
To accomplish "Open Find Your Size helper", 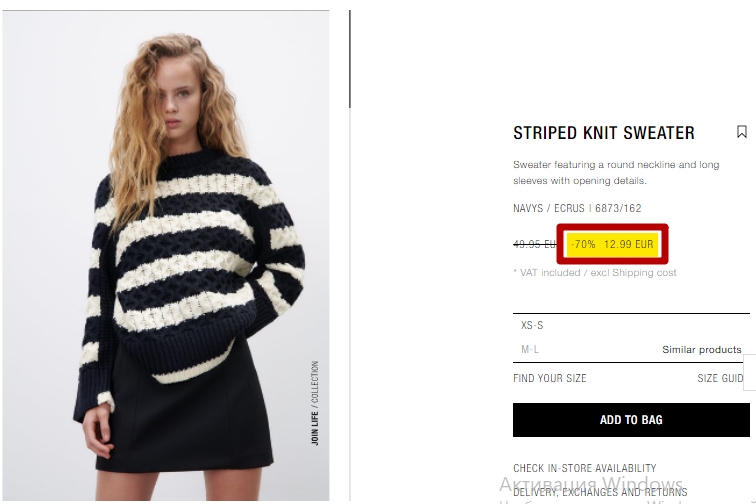I will pyautogui.click(x=550, y=378).
